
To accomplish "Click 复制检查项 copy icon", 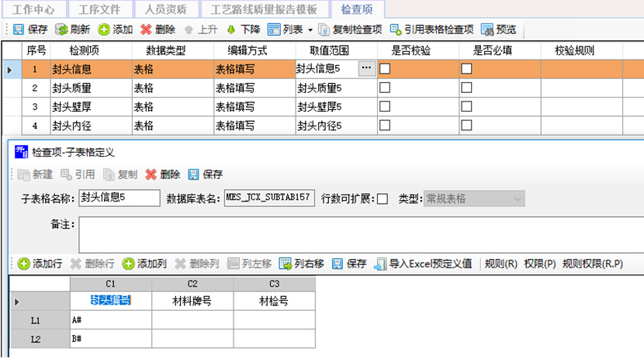I will tap(324, 29).
